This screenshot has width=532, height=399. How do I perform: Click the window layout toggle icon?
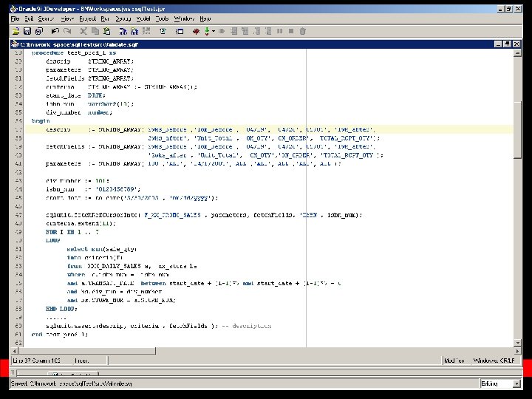(x=180, y=31)
